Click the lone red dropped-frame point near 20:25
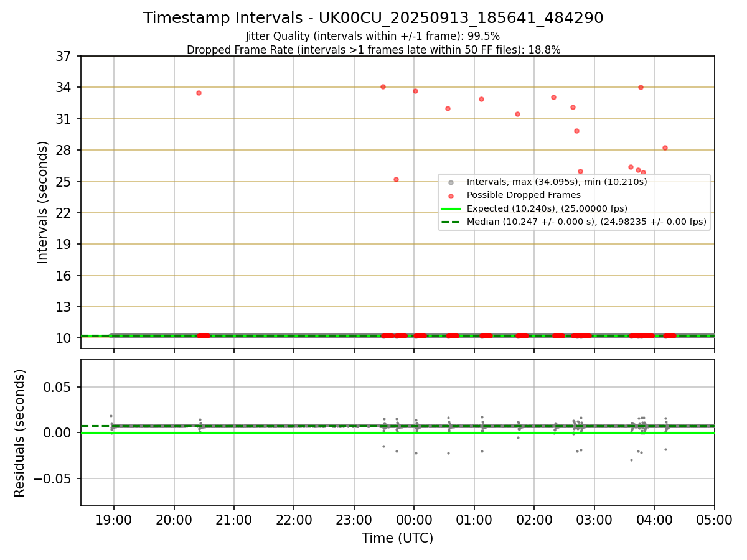Image resolution: width=747 pixels, height=560 pixels. point(199,93)
